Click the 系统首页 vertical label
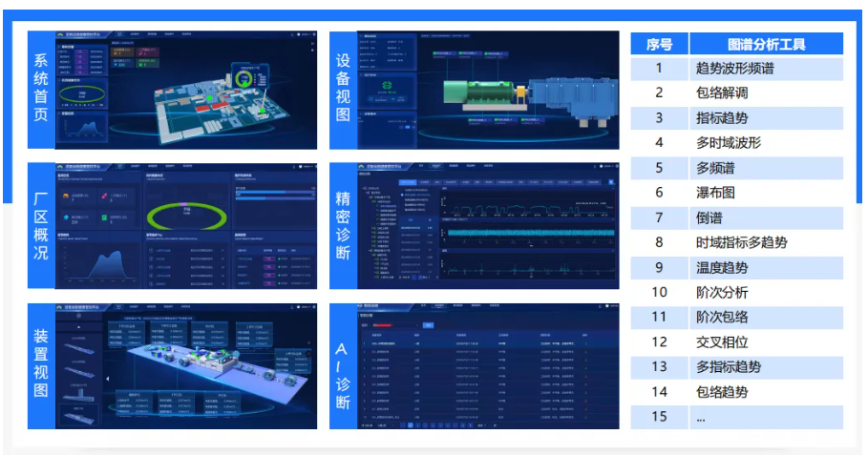This screenshot has width=868, height=455. click(x=41, y=90)
